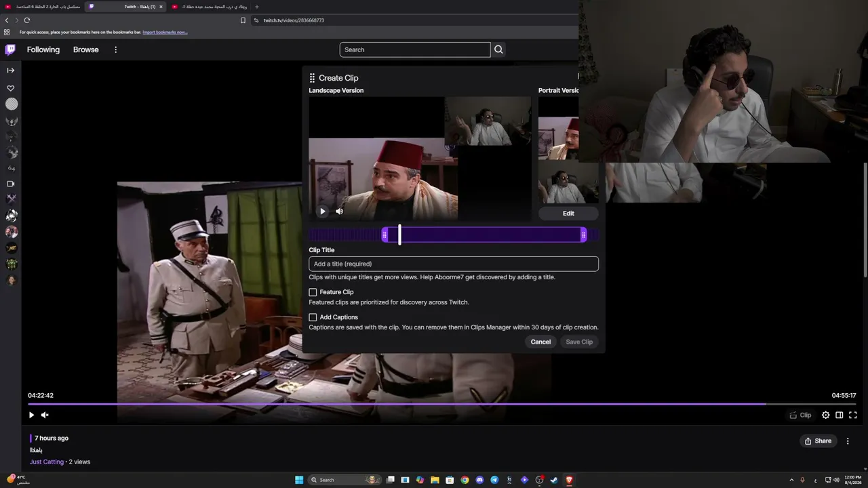
Task: Cancel clip creation
Action: (x=540, y=342)
